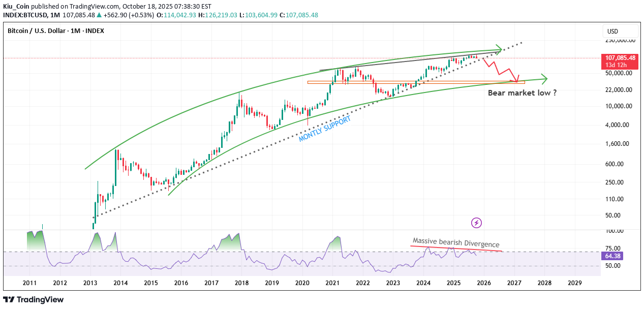Click the 2013 label on time axis
Screen dimensions: 644x309
click(x=90, y=283)
